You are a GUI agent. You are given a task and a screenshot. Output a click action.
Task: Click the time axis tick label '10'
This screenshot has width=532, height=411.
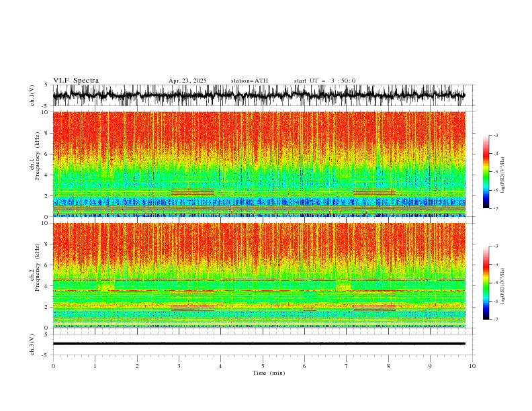tap(472, 366)
